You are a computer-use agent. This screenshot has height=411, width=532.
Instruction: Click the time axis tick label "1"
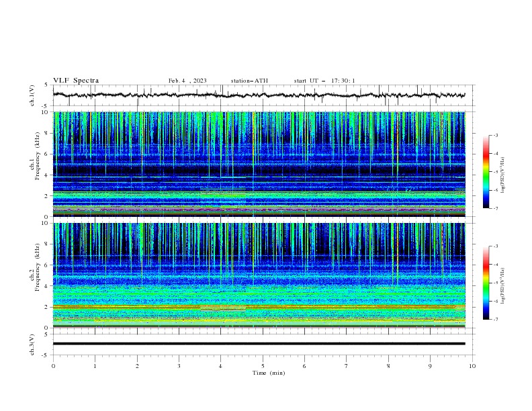point(95,366)
